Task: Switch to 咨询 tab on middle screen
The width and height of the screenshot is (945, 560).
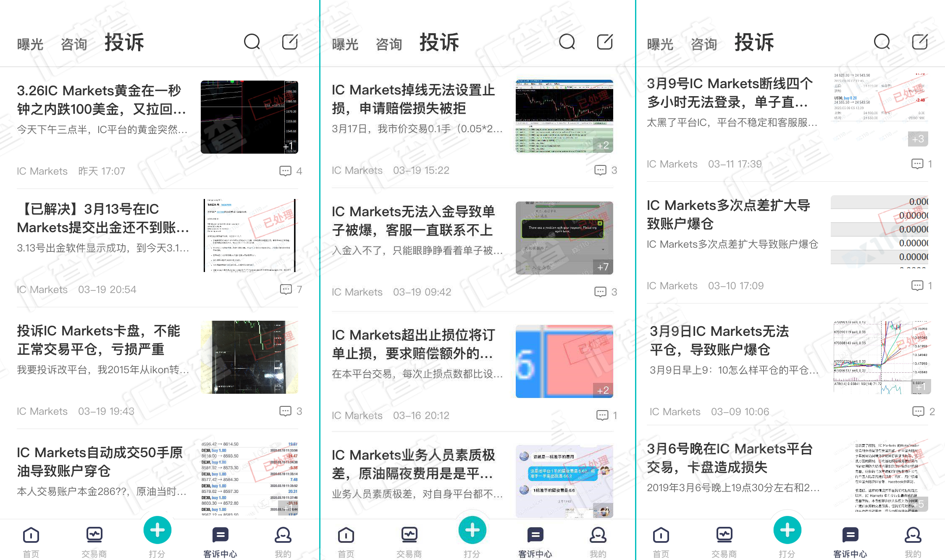Action: (389, 44)
